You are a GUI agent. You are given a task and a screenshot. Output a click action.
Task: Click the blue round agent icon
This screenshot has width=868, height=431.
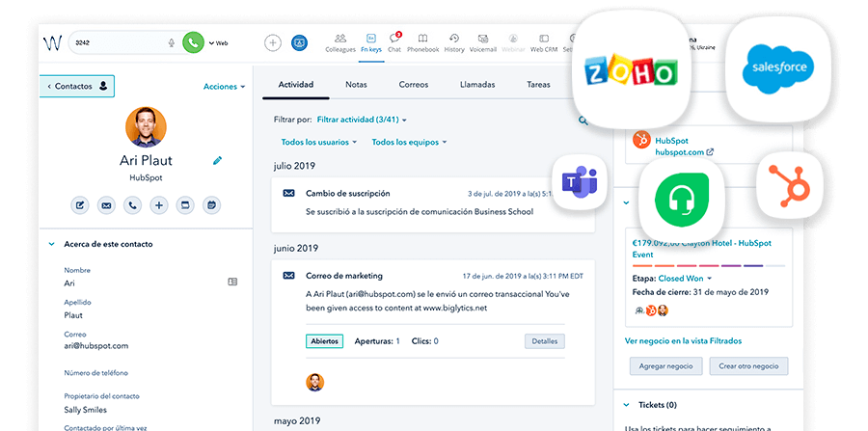coord(300,43)
